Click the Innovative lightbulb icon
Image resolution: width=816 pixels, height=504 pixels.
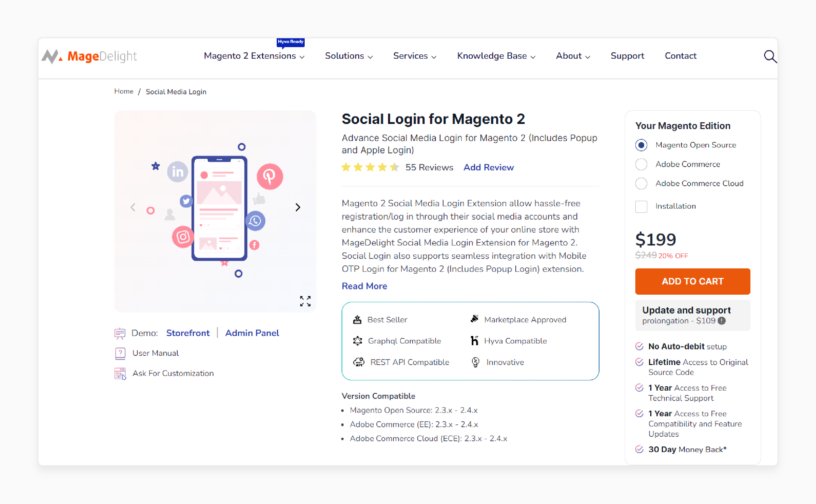[x=475, y=362]
